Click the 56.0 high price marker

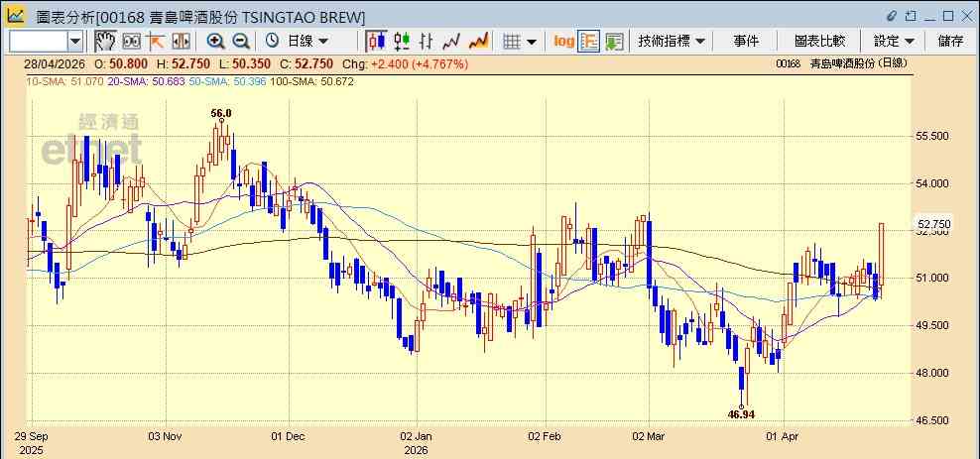coord(220,113)
